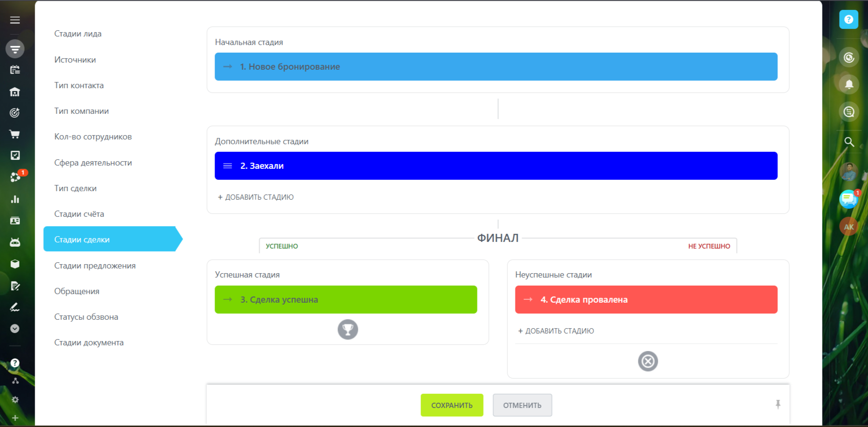Select the dark blue stage 2. Заехали
This screenshot has height=427, width=868.
[x=496, y=166]
